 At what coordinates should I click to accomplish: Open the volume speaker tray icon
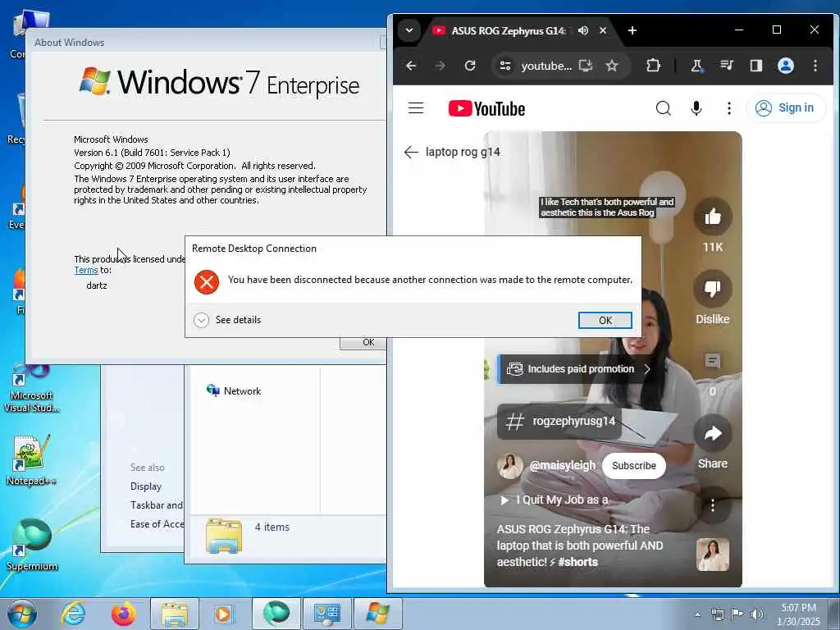[757, 614]
